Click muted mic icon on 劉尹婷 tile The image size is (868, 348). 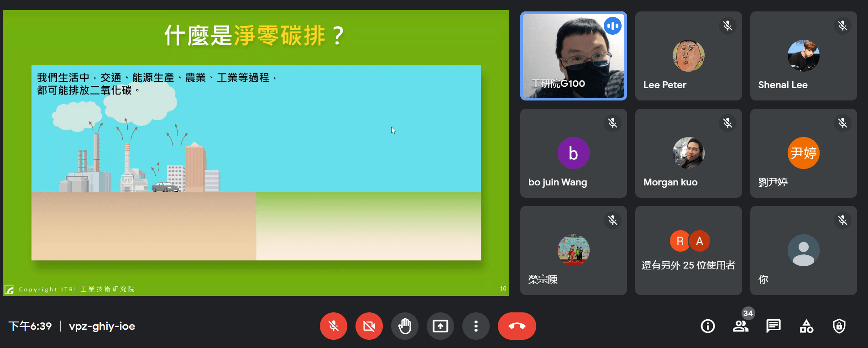(x=843, y=123)
